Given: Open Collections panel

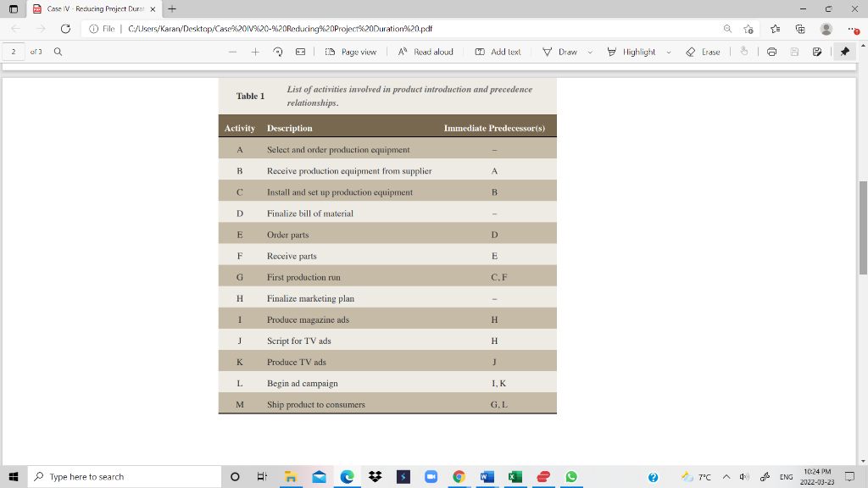Looking at the screenshot, I should [800, 29].
